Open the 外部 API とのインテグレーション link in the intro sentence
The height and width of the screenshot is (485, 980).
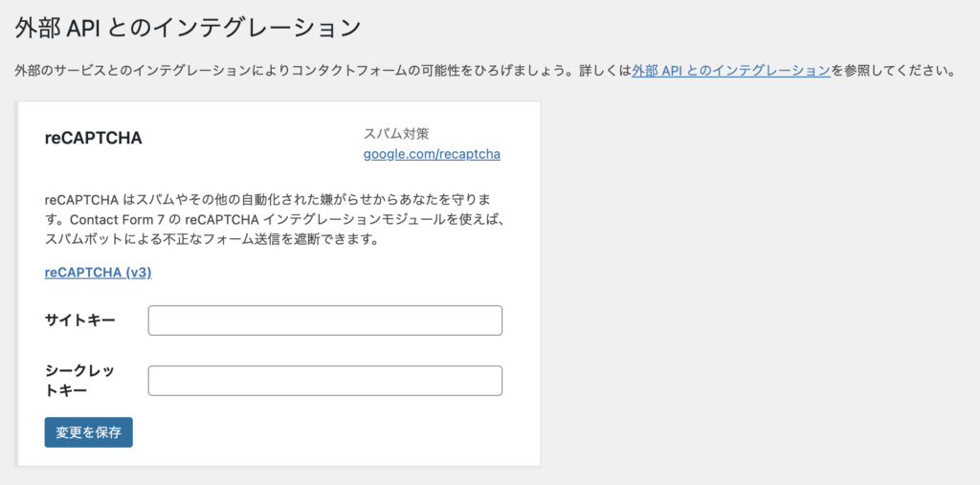(730, 71)
